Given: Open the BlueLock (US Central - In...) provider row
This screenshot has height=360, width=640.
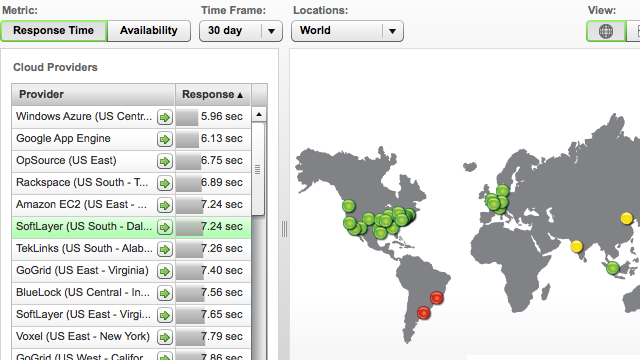Looking at the screenshot, I should [131, 293].
